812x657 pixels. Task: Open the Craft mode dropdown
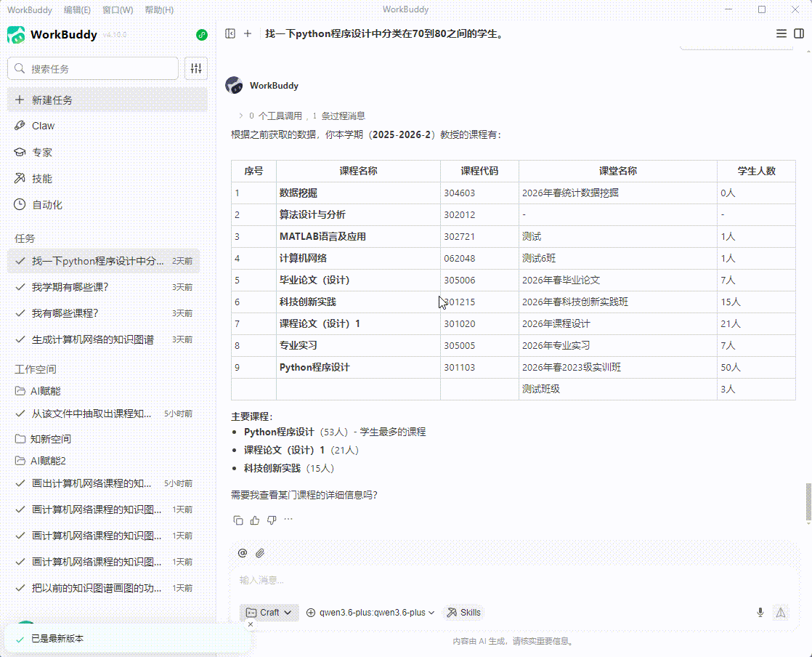click(x=269, y=613)
